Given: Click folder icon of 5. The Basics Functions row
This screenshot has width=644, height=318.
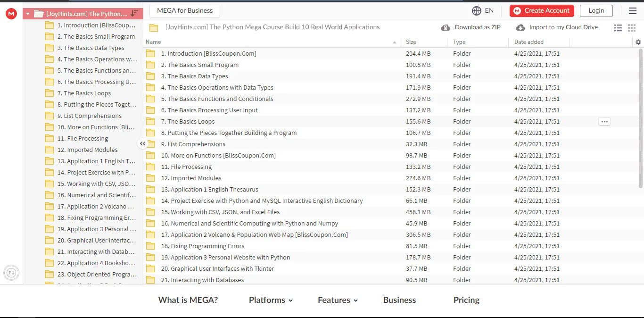Looking at the screenshot, I should coord(150,99).
